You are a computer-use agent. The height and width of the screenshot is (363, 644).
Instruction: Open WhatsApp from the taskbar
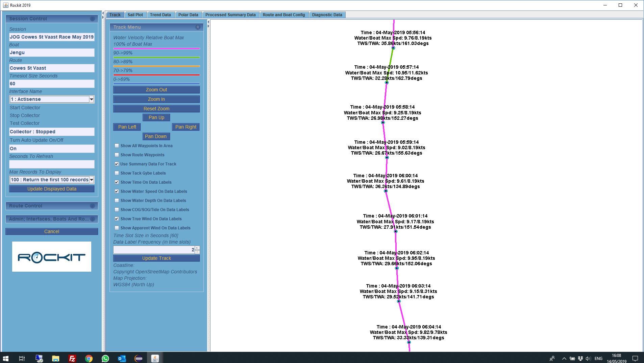click(105, 358)
